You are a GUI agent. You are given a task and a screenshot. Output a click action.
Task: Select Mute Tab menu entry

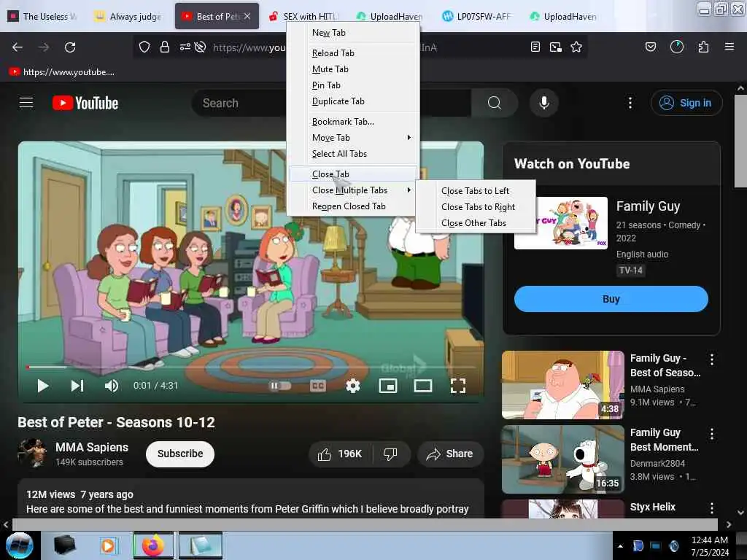(x=353, y=69)
